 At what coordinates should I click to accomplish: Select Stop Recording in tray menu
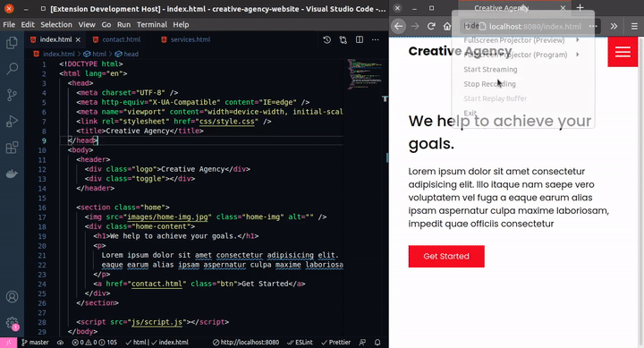[489, 84]
